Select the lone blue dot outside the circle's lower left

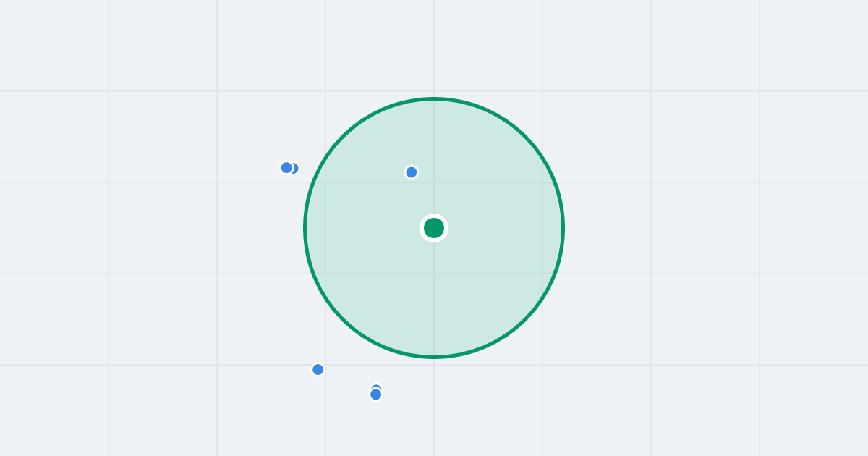[x=318, y=370]
